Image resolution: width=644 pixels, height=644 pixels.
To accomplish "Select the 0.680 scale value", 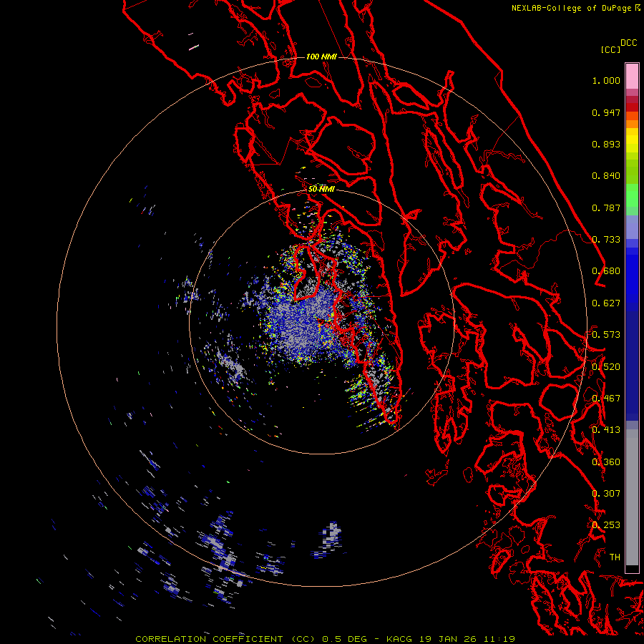I will coord(606,271).
